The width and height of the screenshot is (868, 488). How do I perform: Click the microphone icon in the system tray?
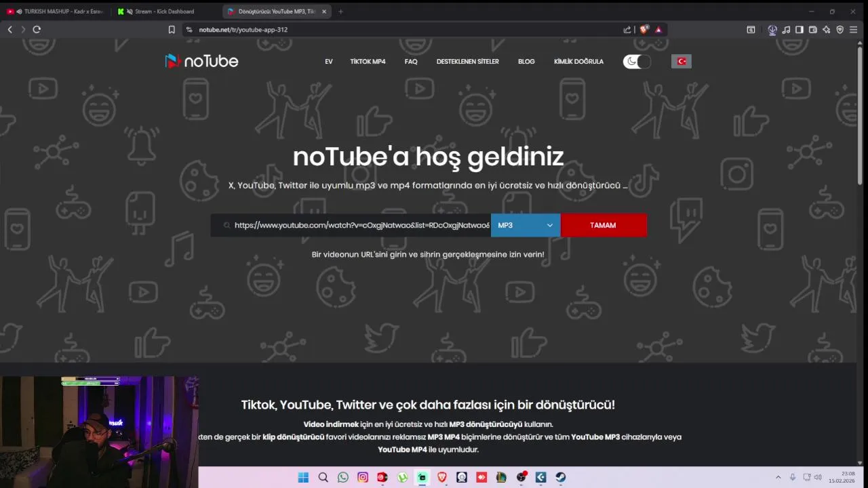point(792,477)
